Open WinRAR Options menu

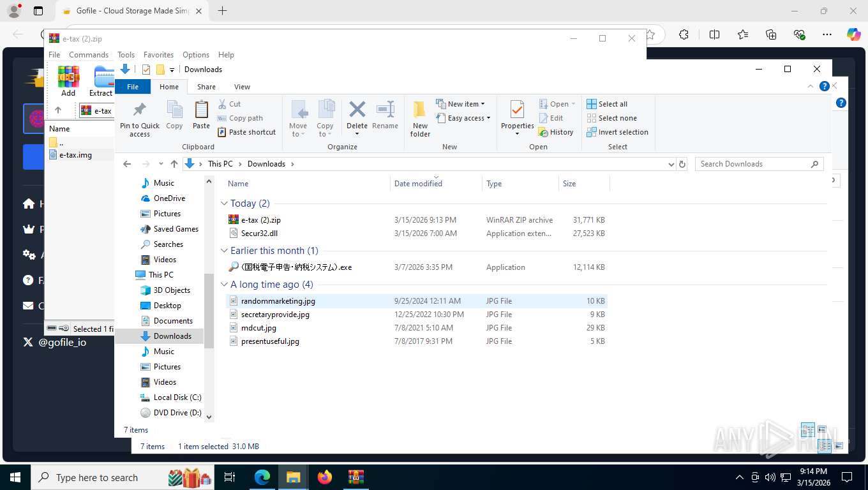pyautogui.click(x=196, y=55)
